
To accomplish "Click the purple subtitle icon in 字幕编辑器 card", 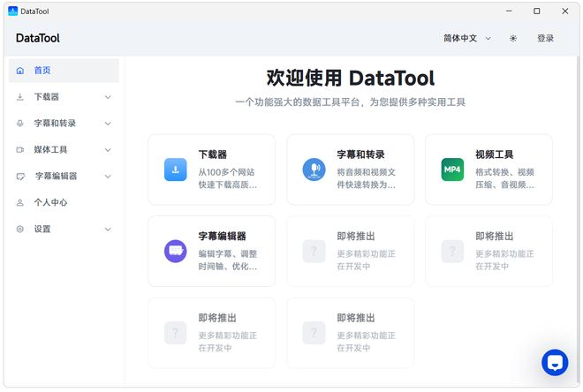I will coord(176,251).
